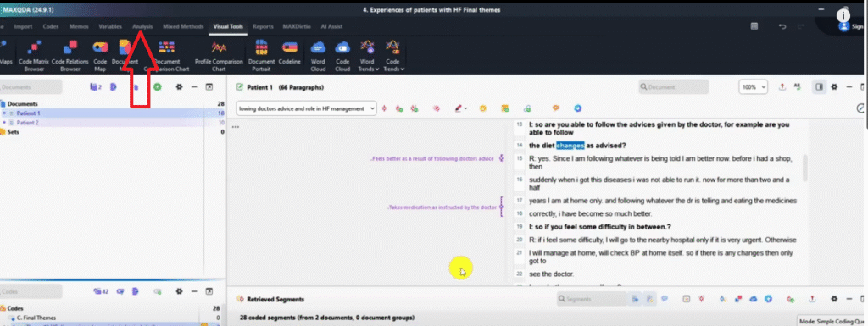The height and width of the screenshot is (326, 868).
Task: Switch to the Mixed Methods tab
Action: [x=183, y=26]
